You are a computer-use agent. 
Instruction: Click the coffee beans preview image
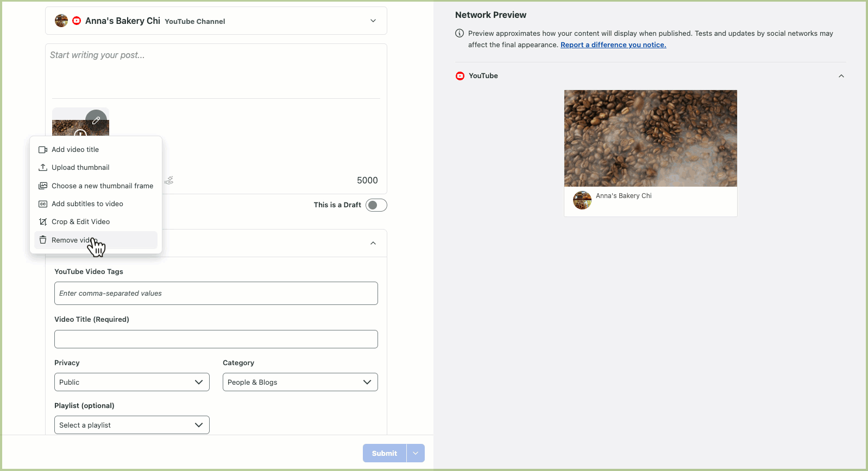651,138
